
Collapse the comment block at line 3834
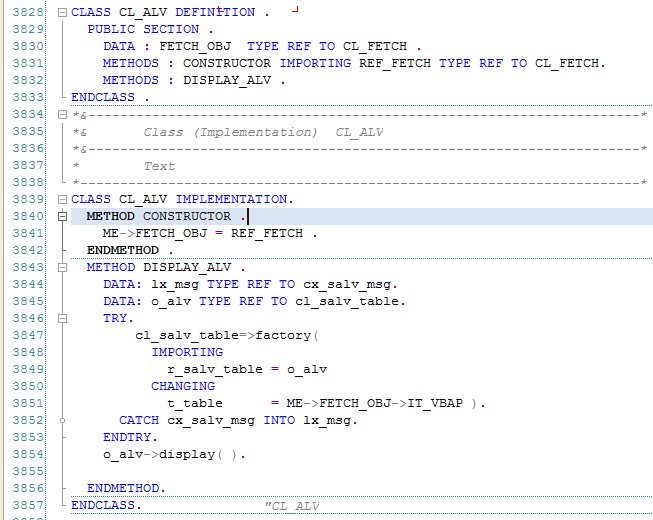coord(62,114)
